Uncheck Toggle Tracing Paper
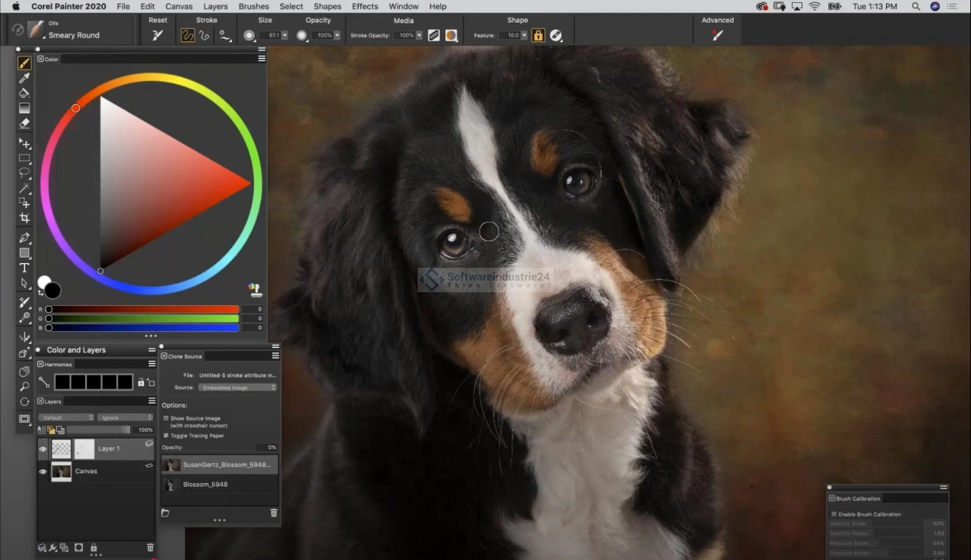Image resolution: width=971 pixels, height=560 pixels. click(x=166, y=436)
